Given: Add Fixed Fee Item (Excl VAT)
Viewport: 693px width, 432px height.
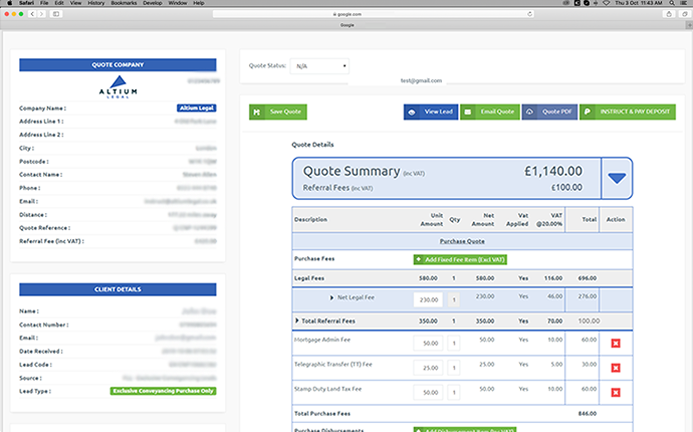Looking at the screenshot, I should click(x=460, y=260).
